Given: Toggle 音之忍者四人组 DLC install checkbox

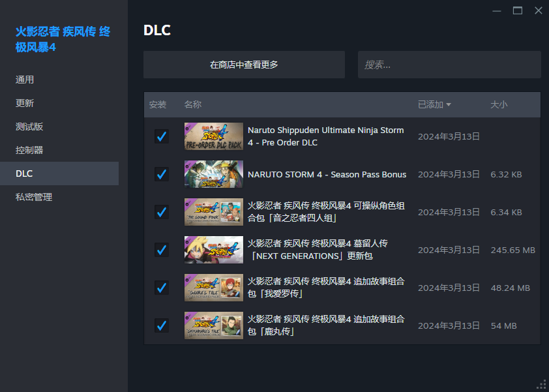Looking at the screenshot, I should pos(162,212).
